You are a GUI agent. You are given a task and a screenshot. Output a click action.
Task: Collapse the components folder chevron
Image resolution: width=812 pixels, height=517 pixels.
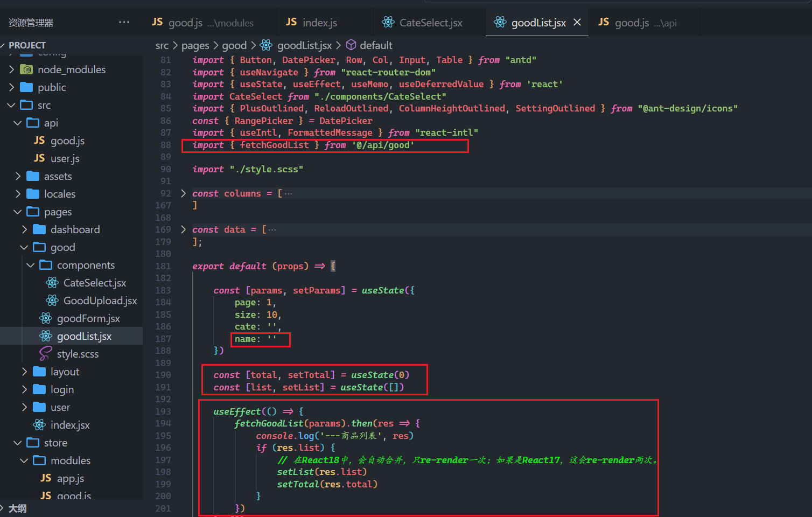point(31,265)
